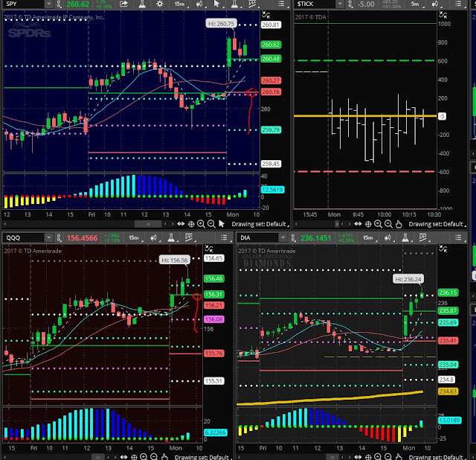Select the pointer drawing tool in SPY toolbar

coord(216,4)
